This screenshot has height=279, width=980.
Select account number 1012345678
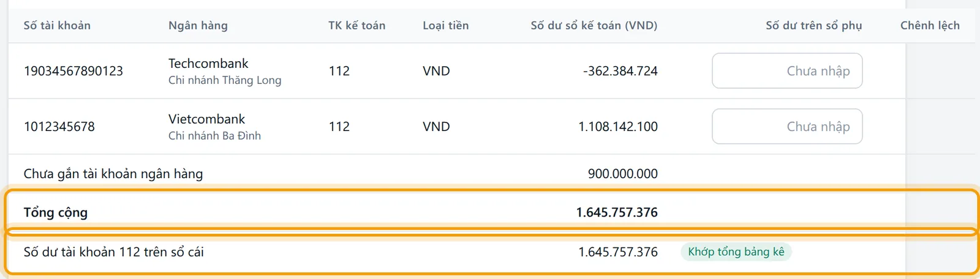[x=59, y=127]
